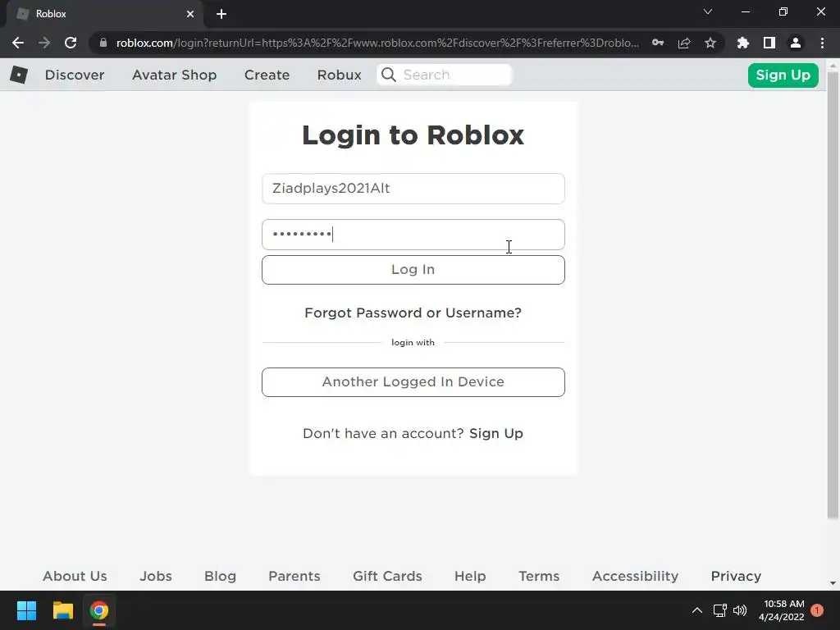Open Blog footer link
Viewport: 840px width, 630px height.
click(x=220, y=576)
